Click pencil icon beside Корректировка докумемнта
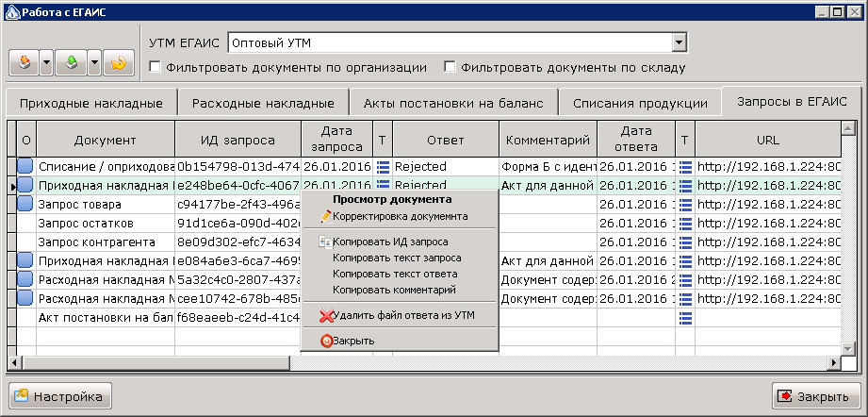The height and width of the screenshot is (417, 868). (326, 217)
